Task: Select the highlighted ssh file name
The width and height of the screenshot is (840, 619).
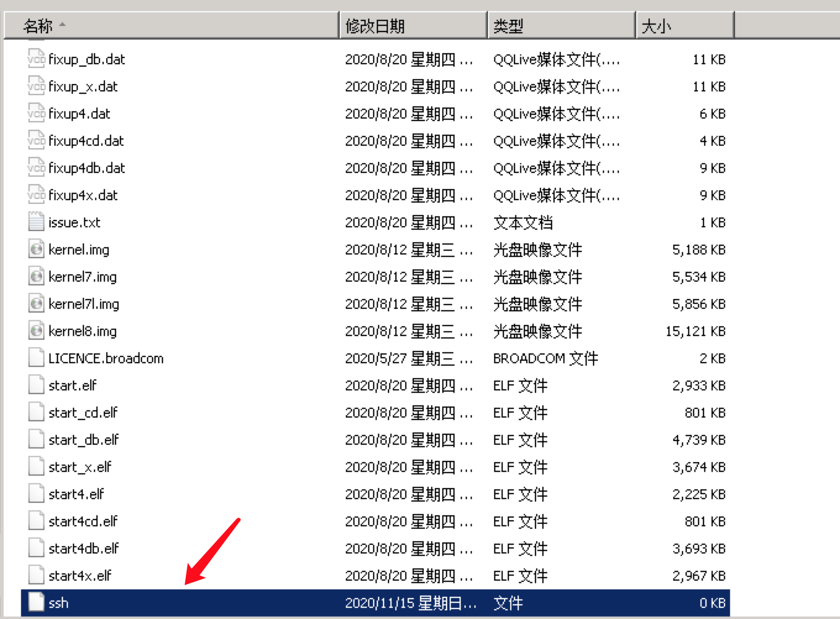Action: (58, 603)
